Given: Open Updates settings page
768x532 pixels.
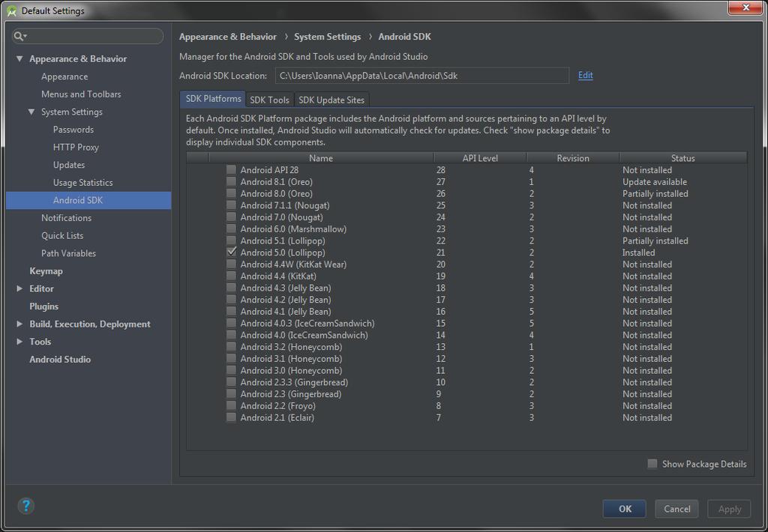Looking at the screenshot, I should pyautogui.click(x=69, y=165).
